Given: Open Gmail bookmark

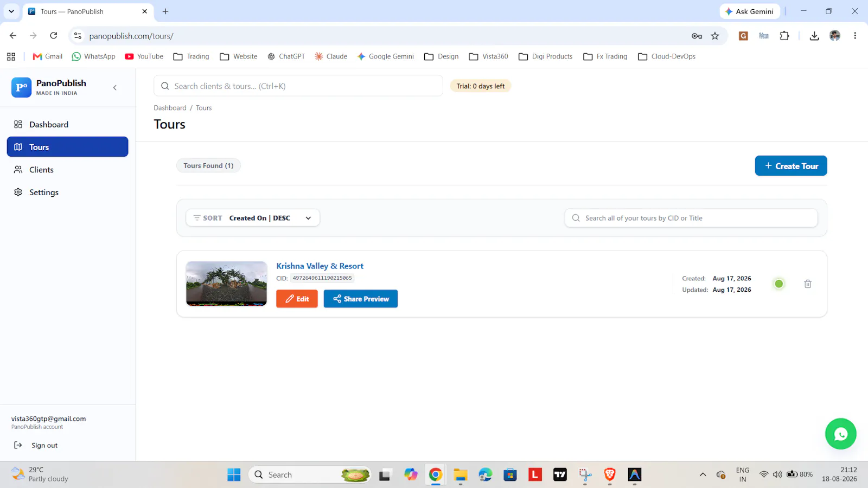Looking at the screenshot, I should pyautogui.click(x=48, y=56).
